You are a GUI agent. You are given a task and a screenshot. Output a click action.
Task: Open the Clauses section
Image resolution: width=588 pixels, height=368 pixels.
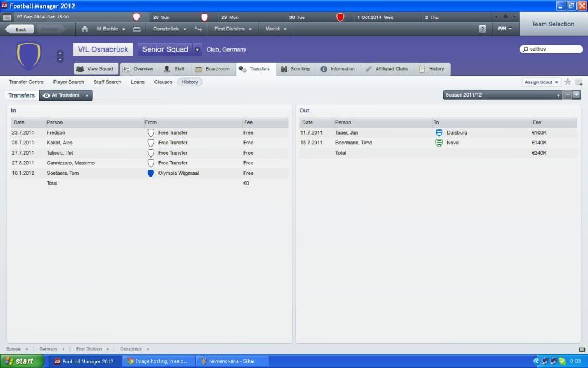point(163,82)
